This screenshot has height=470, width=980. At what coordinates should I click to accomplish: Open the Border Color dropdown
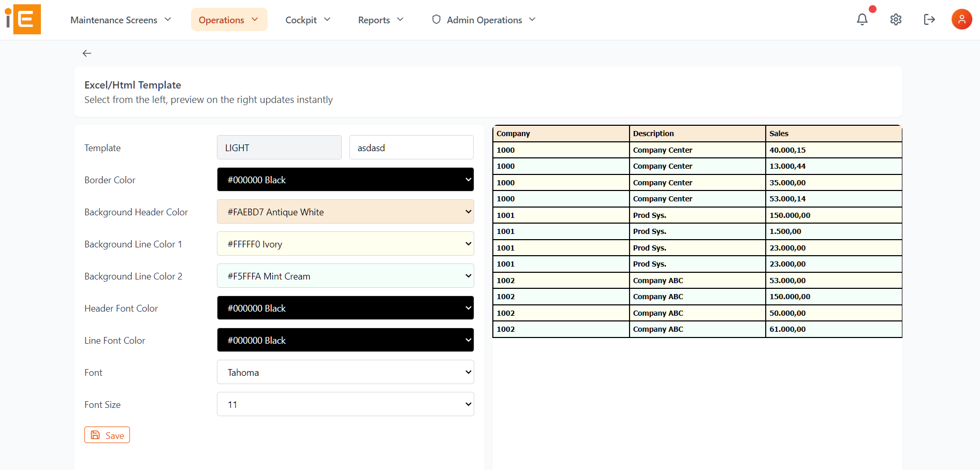[x=345, y=179]
